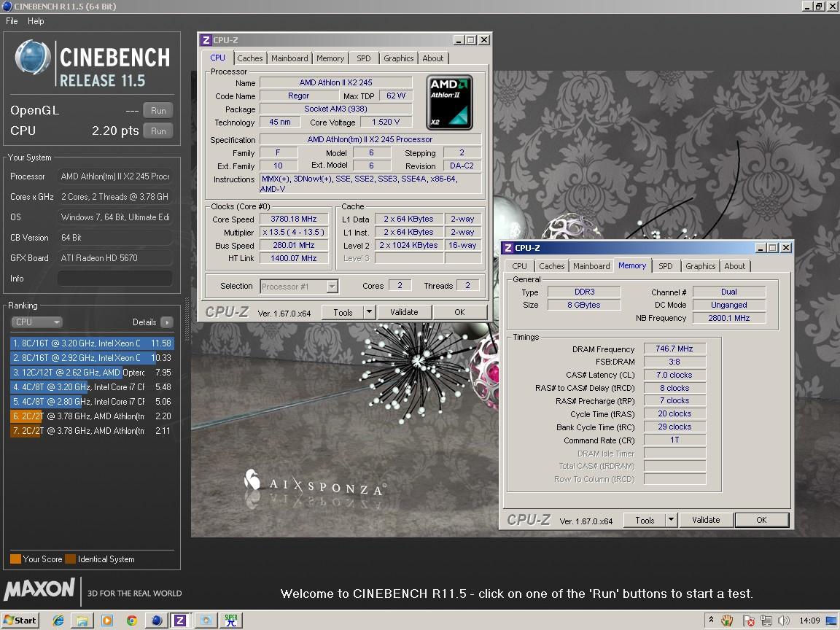Open the Ranking CPU dropdown

(x=36, y=322)
